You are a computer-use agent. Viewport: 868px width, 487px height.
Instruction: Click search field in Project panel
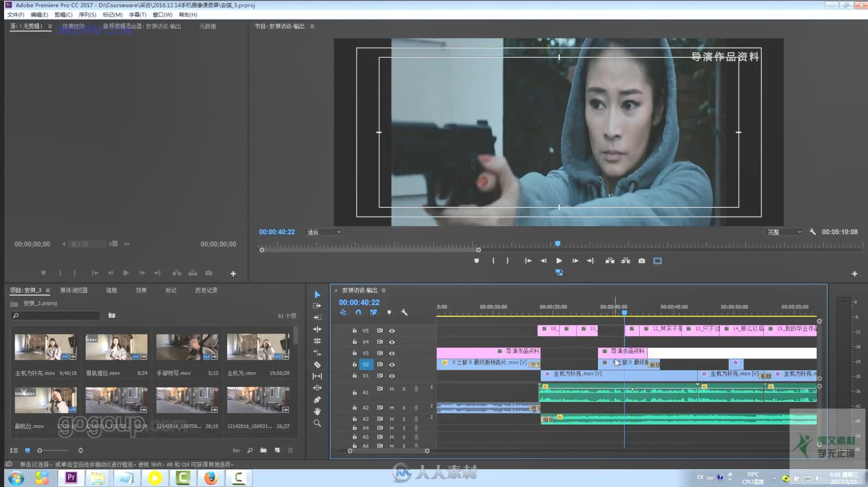[x=55, y=316]
